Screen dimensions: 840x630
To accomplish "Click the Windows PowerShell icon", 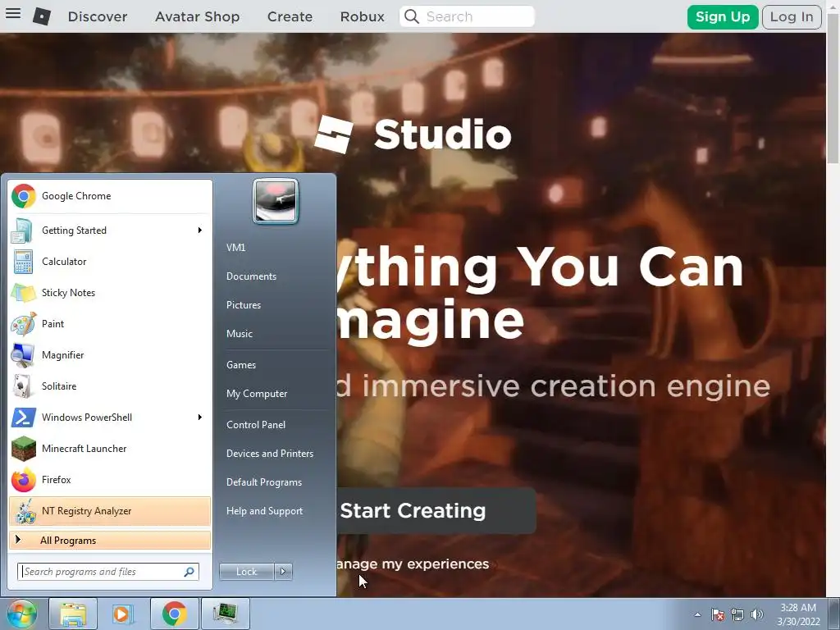I will point(23,418).
